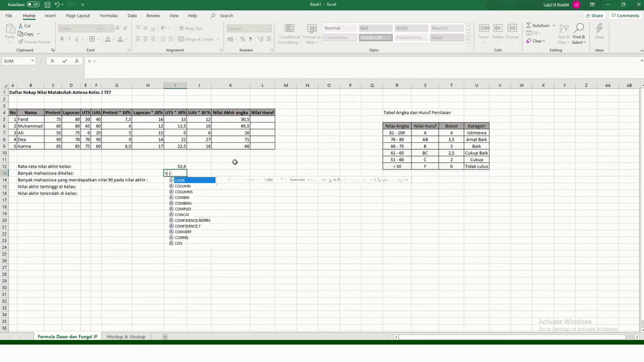Screen dimensions: 644x362
Task: Click Merge & Center button
Action: pos(196,39)
